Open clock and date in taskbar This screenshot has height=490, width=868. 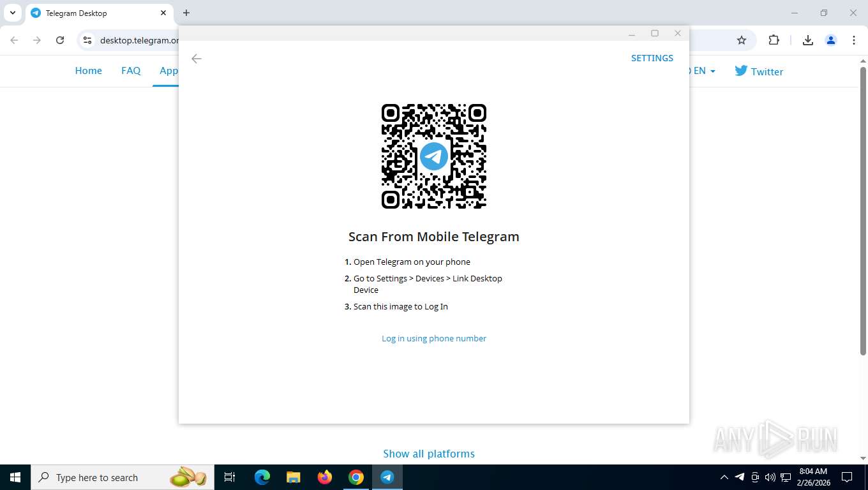813,477
